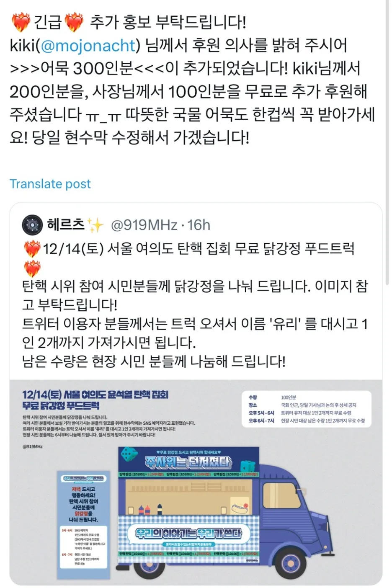Click the 헤르츠 display name

pos(66,225)
